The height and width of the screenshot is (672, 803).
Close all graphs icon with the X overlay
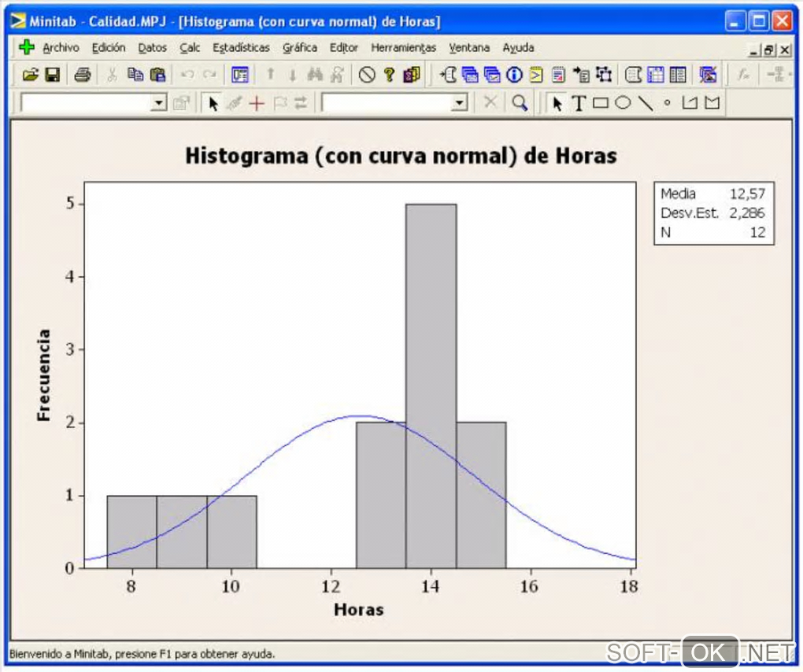click(x=709, y=75)
